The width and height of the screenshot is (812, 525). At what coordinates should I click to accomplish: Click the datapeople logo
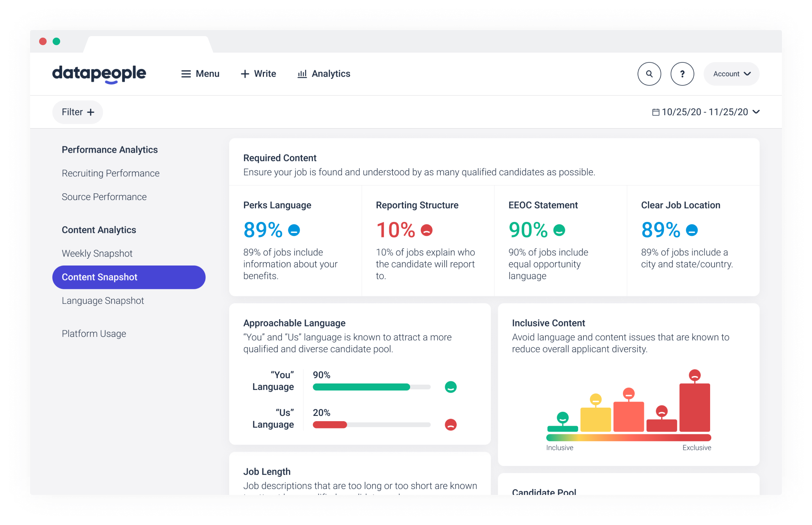click(99, 74)
